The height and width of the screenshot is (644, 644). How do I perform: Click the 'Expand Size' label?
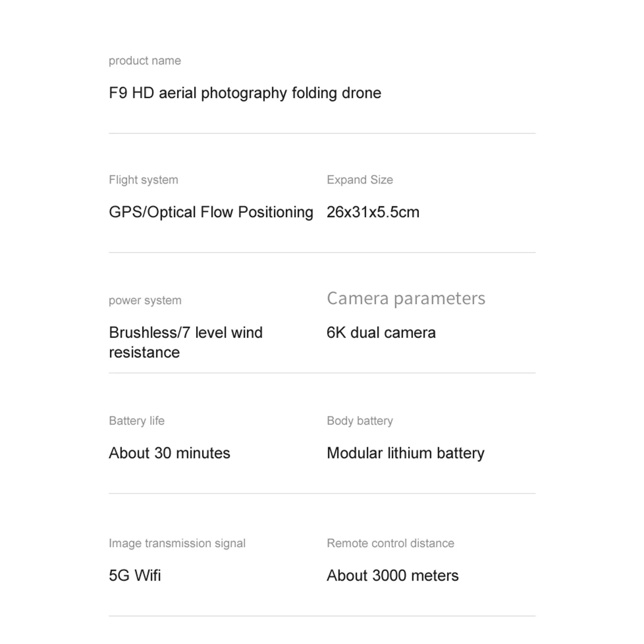(x=360, y=180)
